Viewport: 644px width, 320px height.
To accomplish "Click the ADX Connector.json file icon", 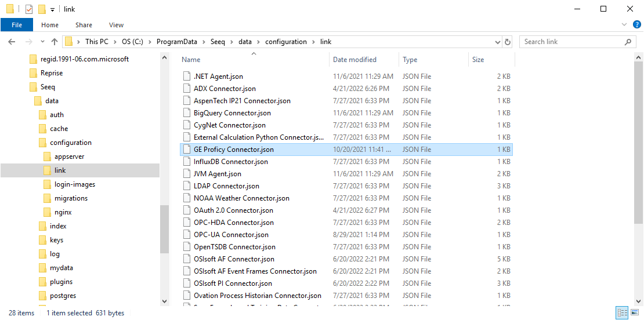I will 187,89.
